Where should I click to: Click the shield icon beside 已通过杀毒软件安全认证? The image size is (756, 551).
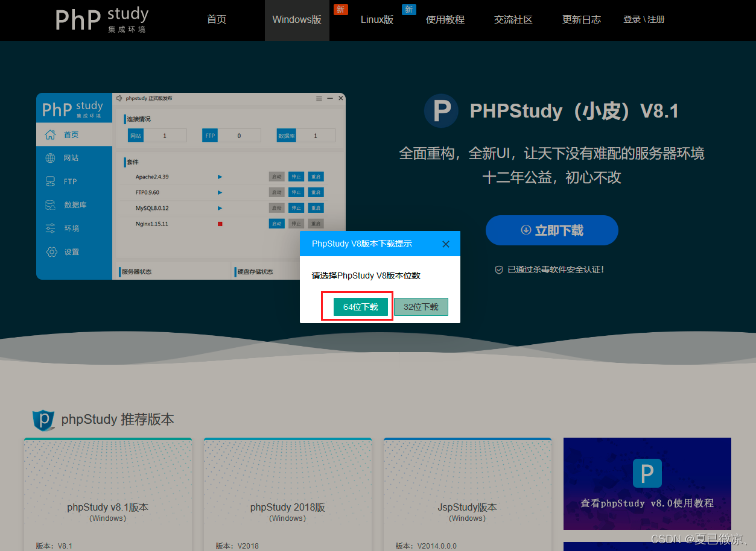click(x=499, y=270)
